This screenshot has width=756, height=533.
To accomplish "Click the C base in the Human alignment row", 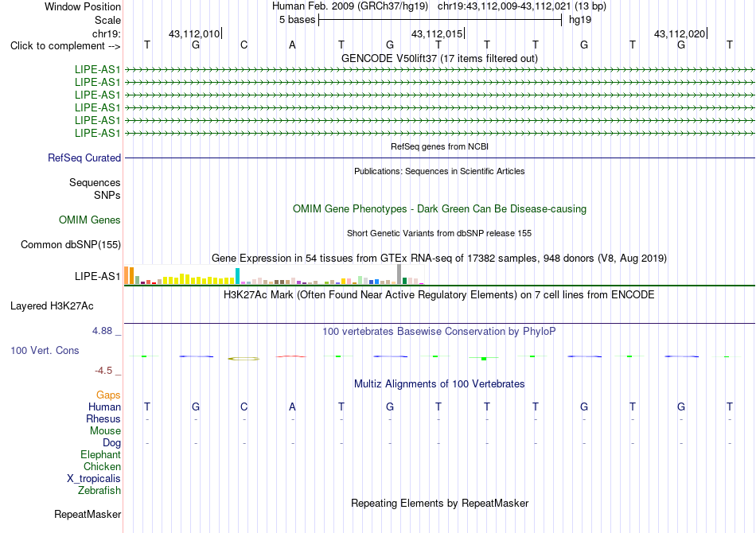I will tap(244, 407).
